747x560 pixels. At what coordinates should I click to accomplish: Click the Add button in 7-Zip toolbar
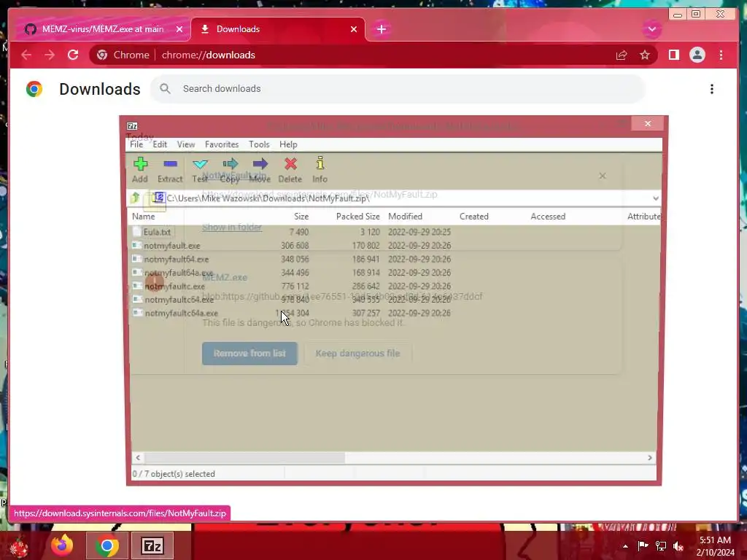click(x=140, y=170)
